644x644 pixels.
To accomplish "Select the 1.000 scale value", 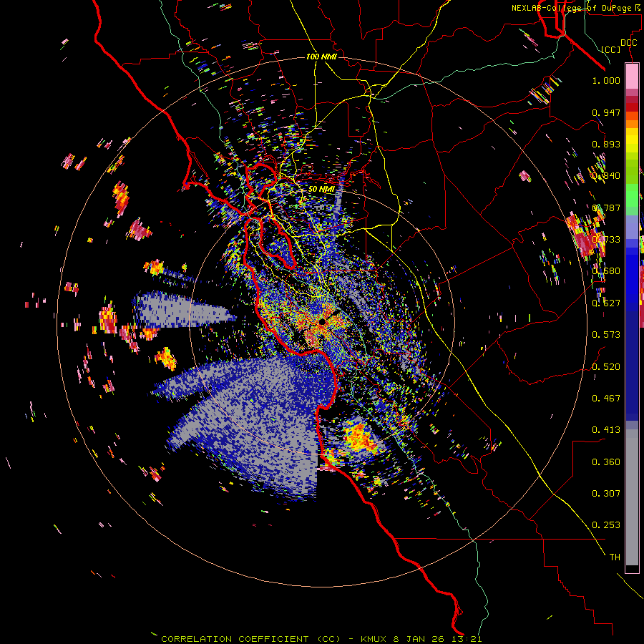I will click(x=606, y=80).
